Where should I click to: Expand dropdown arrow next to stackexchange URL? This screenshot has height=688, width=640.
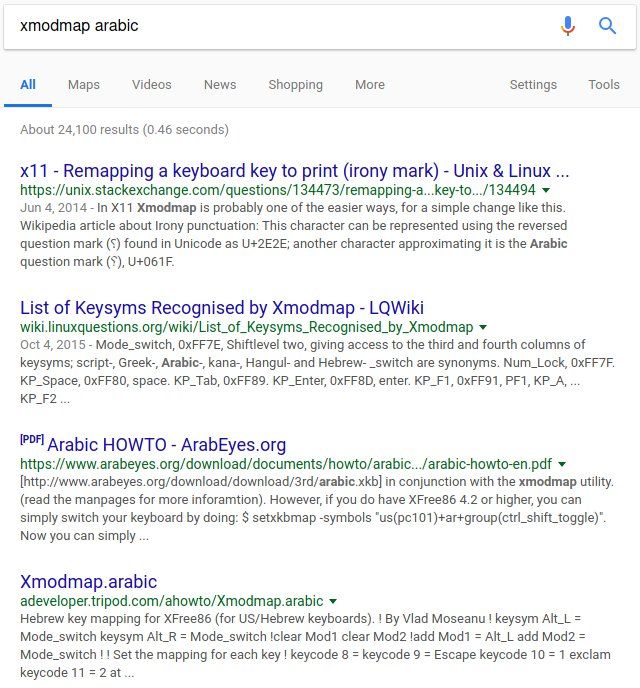546,190
